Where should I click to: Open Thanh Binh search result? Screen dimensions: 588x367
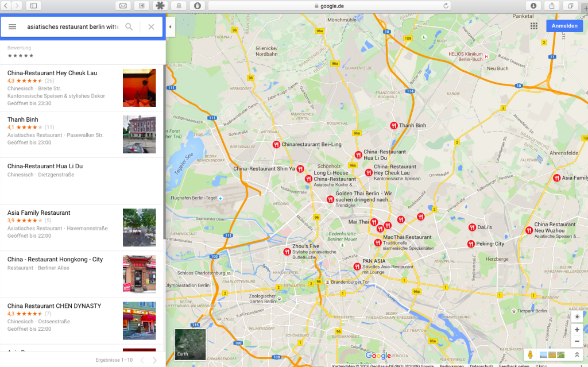point(82,134)
